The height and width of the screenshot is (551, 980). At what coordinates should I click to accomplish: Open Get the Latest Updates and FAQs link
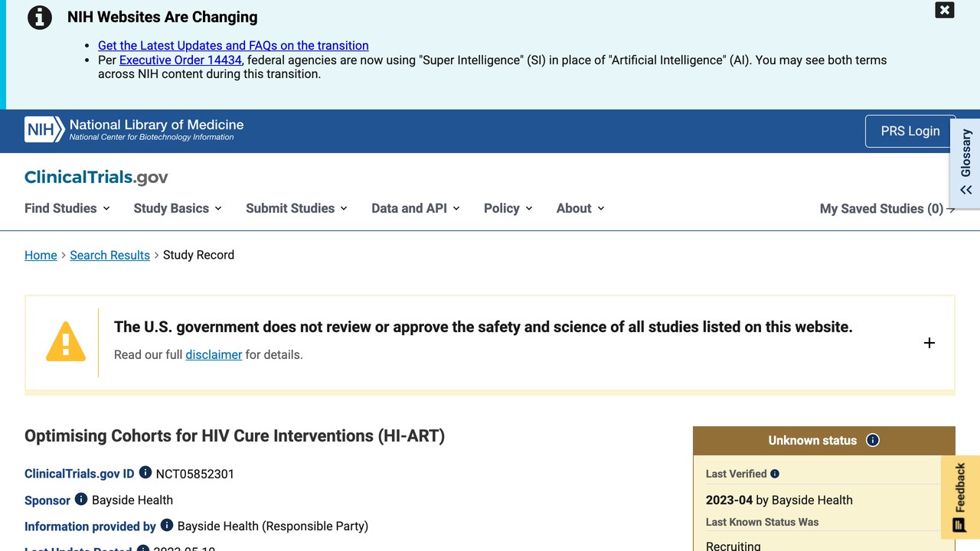[234, 46]
